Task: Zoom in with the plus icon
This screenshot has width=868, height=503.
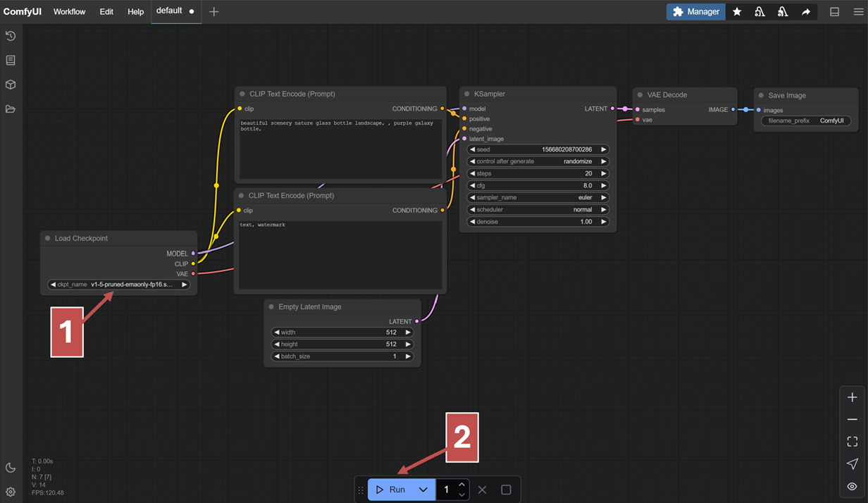Action: 852,397
